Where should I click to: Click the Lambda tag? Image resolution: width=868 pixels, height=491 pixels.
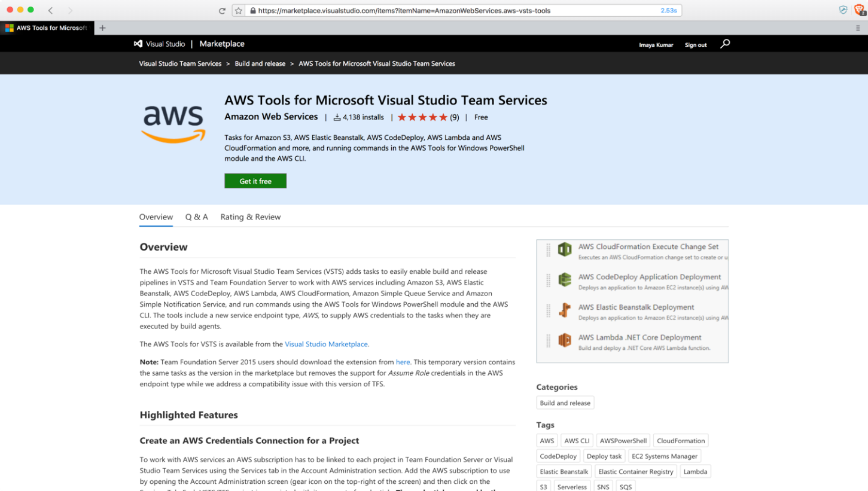point(695,472)
